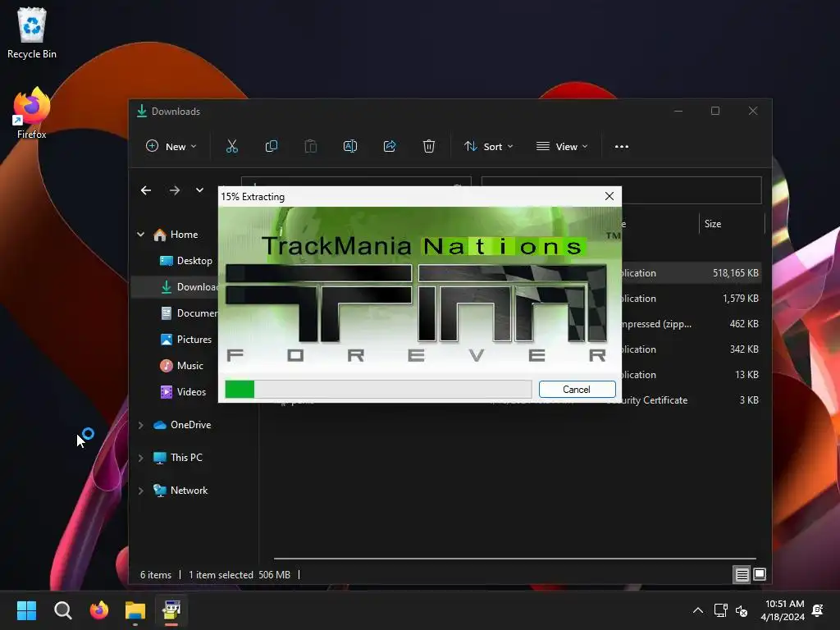Open the New item dropdown
Image resolution: width=840 pixels, height=630 pixels.
point(171,146)
